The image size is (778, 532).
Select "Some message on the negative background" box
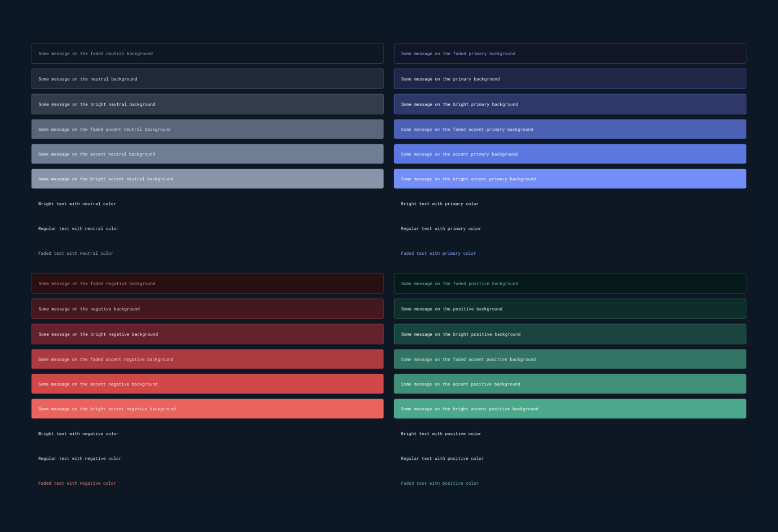(x=207, y=309)
